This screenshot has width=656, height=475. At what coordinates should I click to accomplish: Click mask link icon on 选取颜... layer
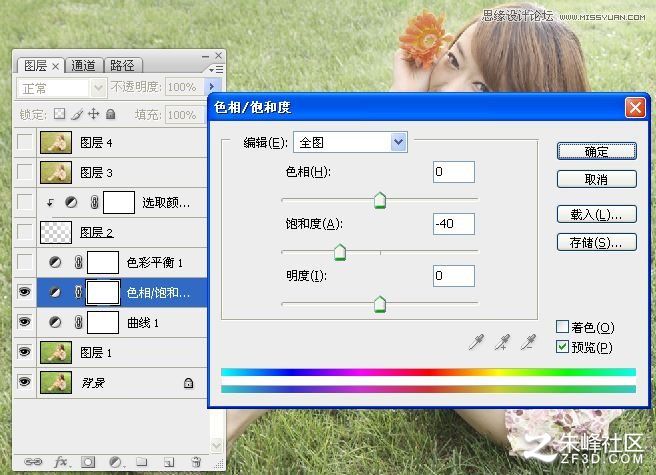pos(95,203)
